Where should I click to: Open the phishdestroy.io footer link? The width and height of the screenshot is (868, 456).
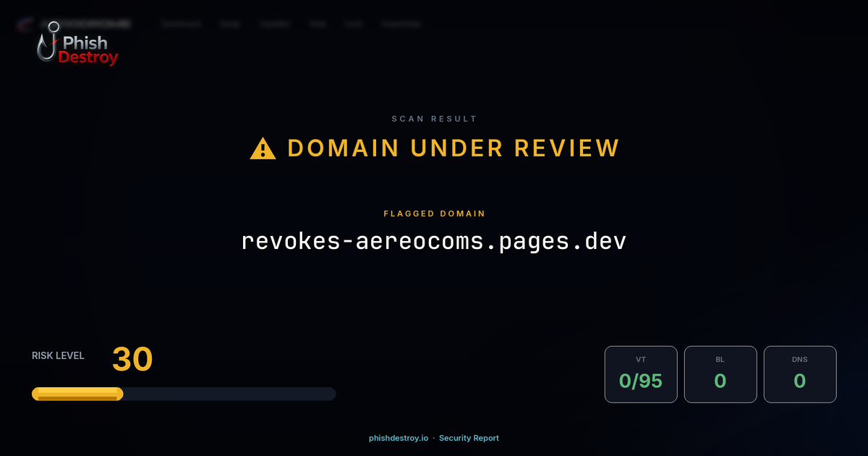pos(398,438)
